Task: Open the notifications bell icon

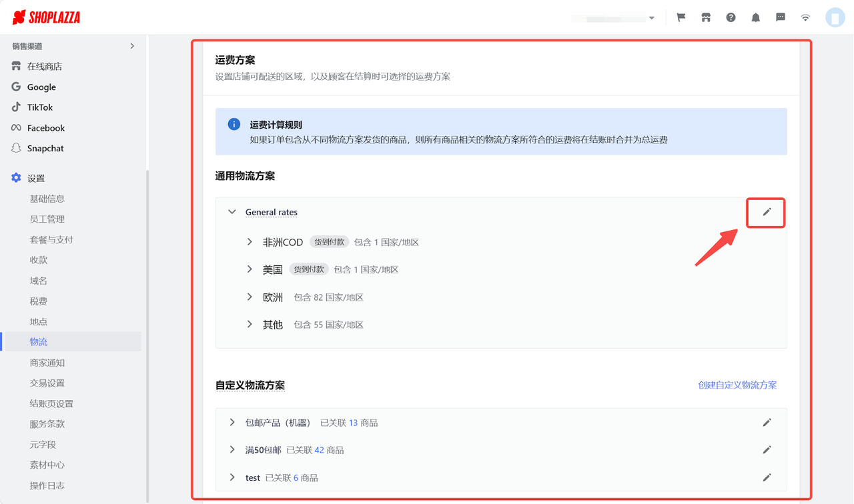Action: (755, 17)
